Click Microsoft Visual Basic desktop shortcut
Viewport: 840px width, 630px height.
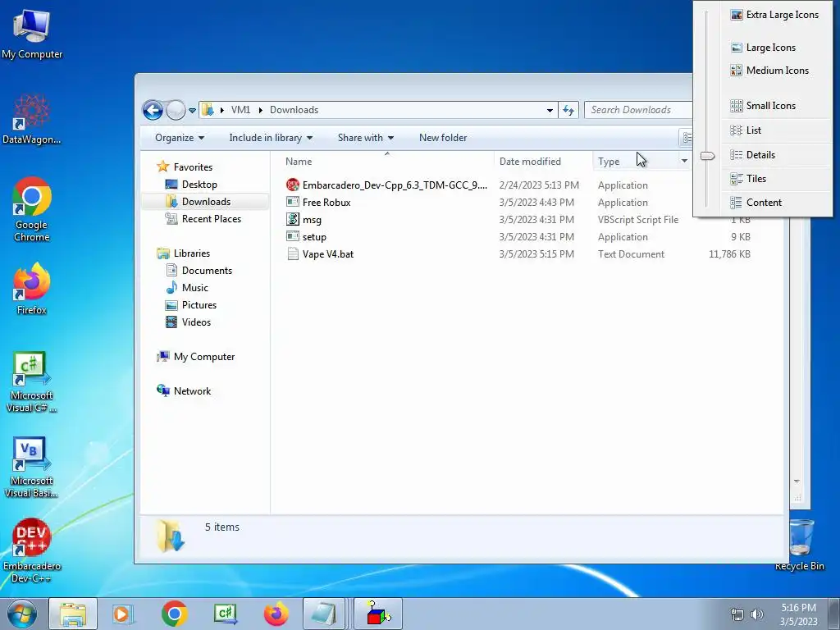click(x=32, y=468)
